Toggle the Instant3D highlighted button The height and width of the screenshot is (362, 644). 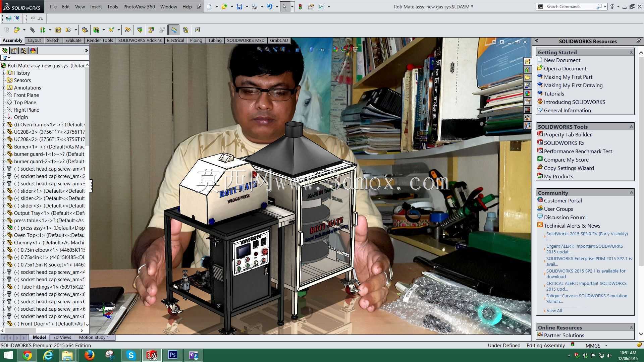pyautogui.click(x=174, y=30)
